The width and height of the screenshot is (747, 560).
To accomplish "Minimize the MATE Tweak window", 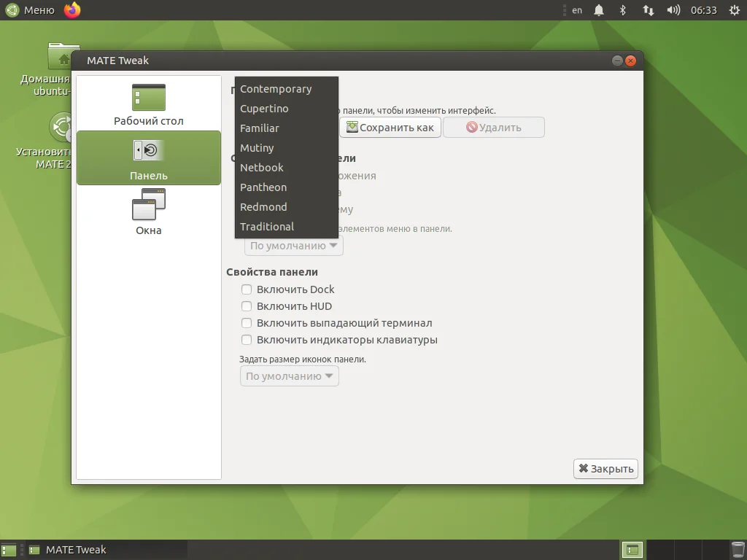I will tap(617, 61).
